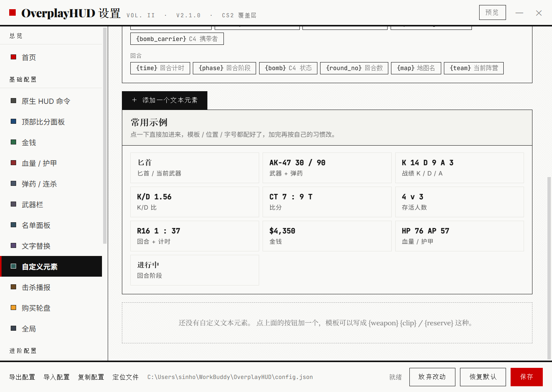
Task: Add the HP 76 AP 57 example card
Action: (460, 236)
